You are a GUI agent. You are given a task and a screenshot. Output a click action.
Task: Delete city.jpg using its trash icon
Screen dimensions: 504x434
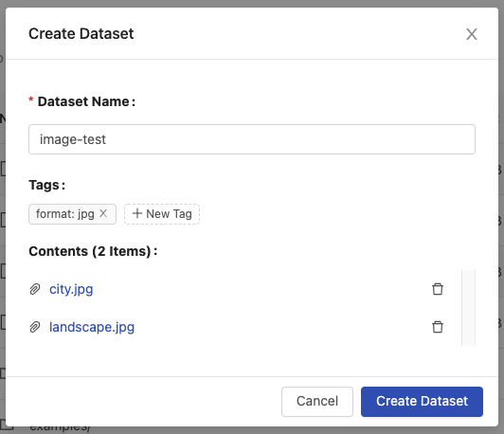point(438,289)
